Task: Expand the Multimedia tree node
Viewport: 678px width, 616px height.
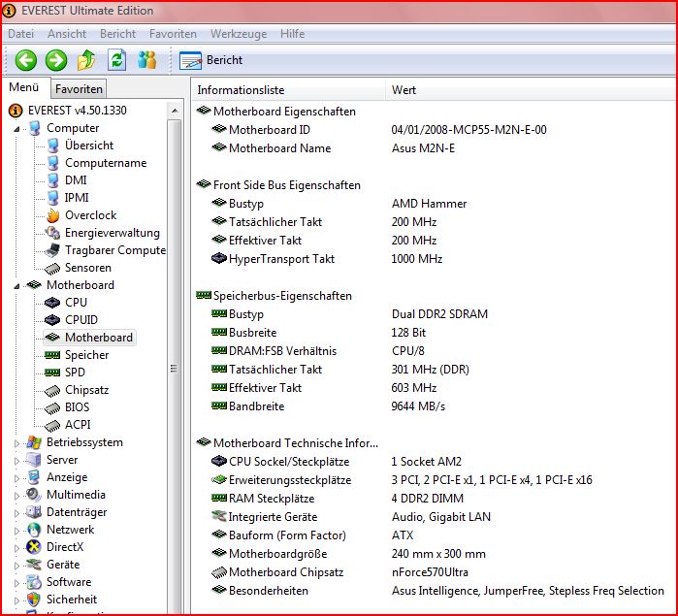Action: click(16, 496)
